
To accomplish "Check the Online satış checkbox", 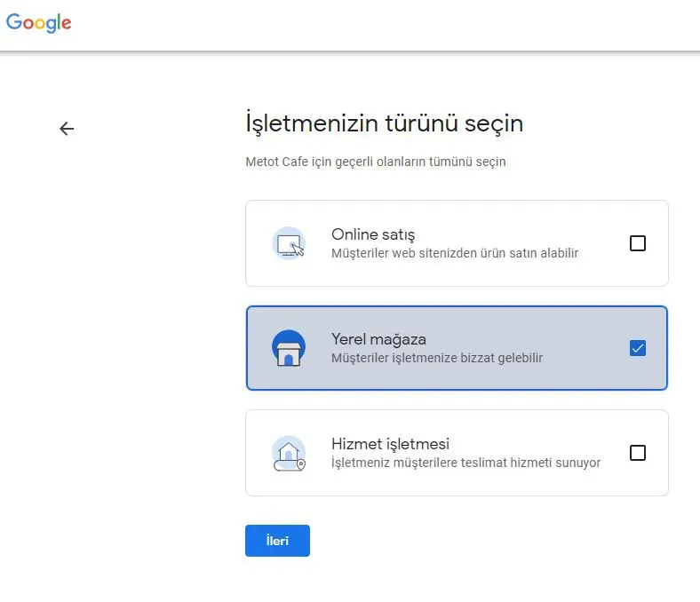I will (x=638, y=243).
